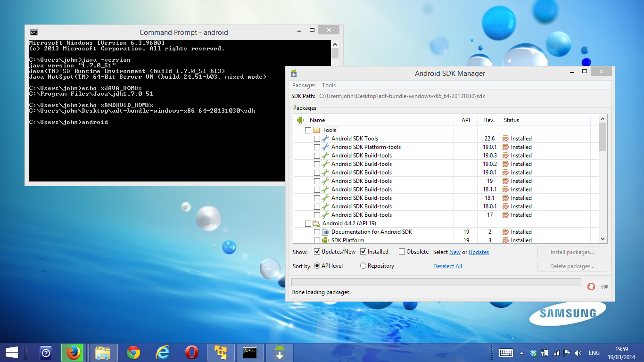Click the Command Prompt title bar icon

[33, 33]
